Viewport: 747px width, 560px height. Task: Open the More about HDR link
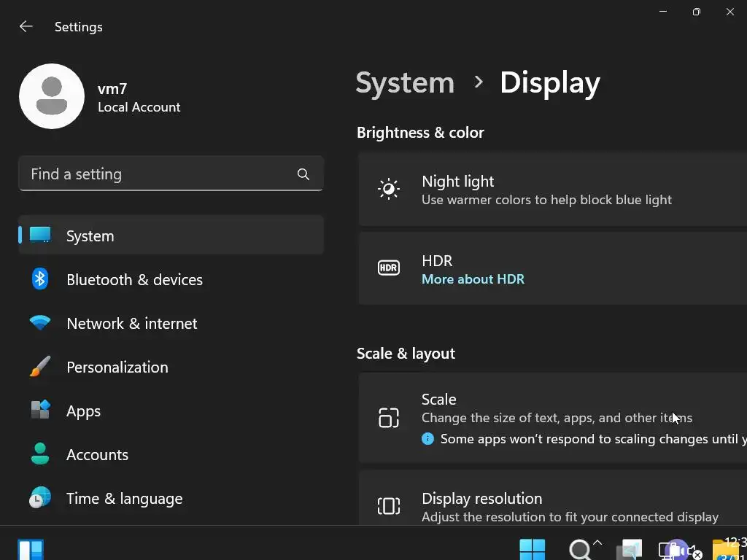click(473, 279)
